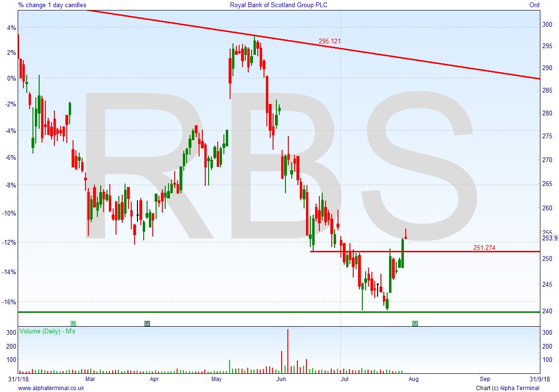
Task: Click the 0% label on left axis
Action: 12,78
